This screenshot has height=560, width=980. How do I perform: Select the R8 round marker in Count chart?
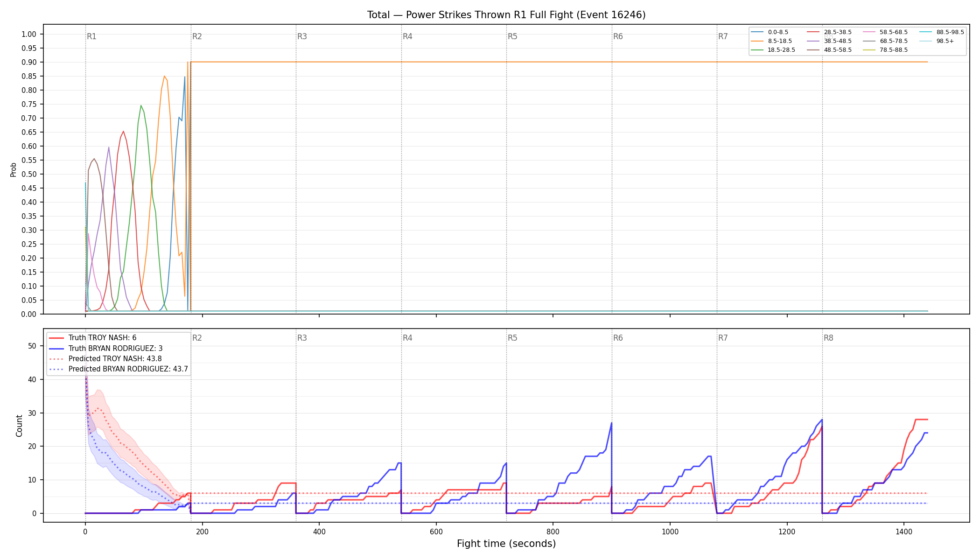click(x=828, y=338)
